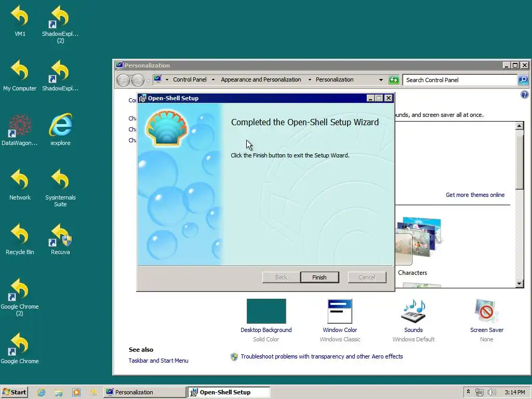Image resolution: width=532 pixels, height=399 pixels.
Task: Click the 3:14 PM taskbar clock
Action: pos(514,392)
